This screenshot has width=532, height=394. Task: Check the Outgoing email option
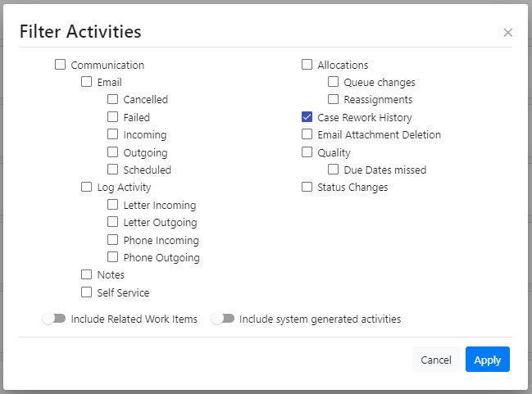coord(112,152)
